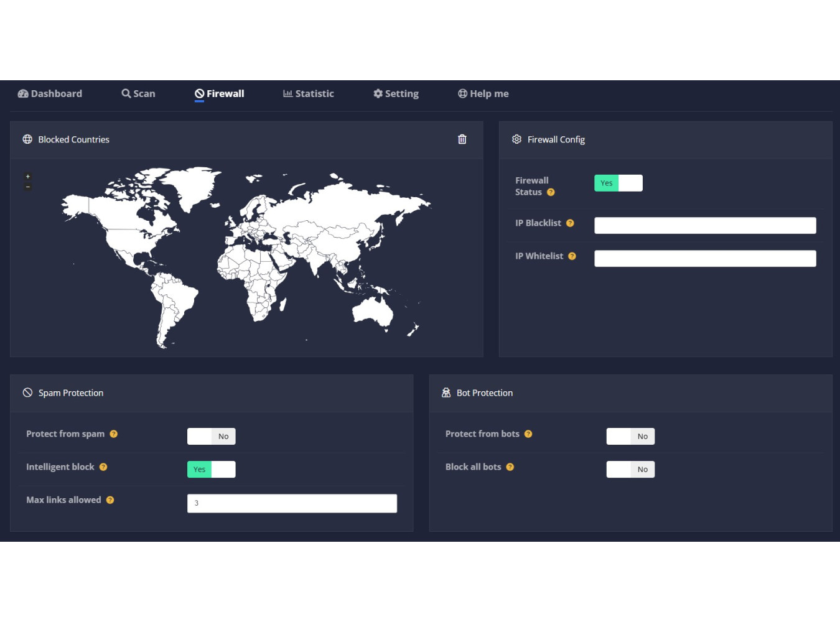Image resolution: width=840 pixels, height=622 pixels.
Task: Zoom out the world map
Action: 27,187
